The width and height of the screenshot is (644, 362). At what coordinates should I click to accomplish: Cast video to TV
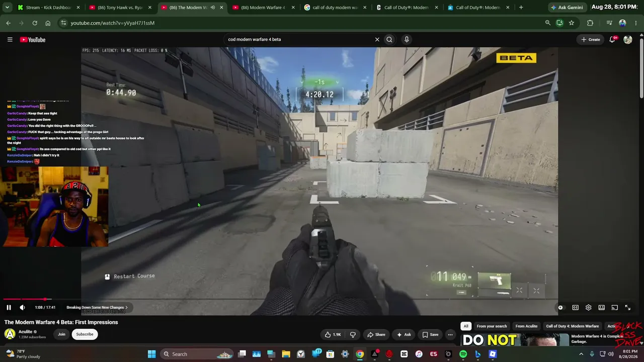614,308
